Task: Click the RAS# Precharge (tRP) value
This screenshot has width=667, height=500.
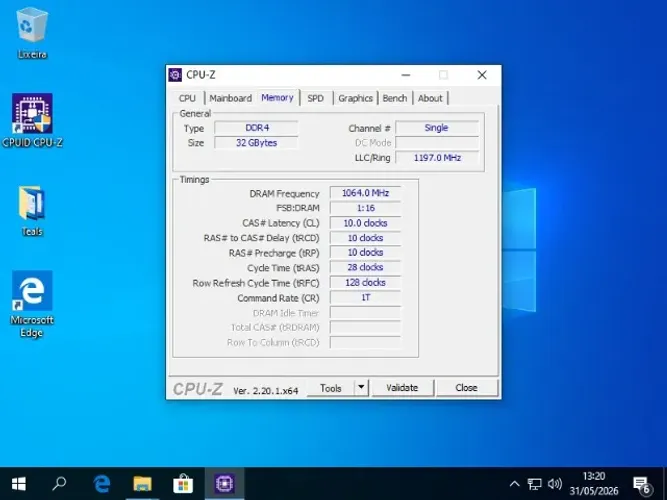Action: pyautogui.click(x=365, y=253)
